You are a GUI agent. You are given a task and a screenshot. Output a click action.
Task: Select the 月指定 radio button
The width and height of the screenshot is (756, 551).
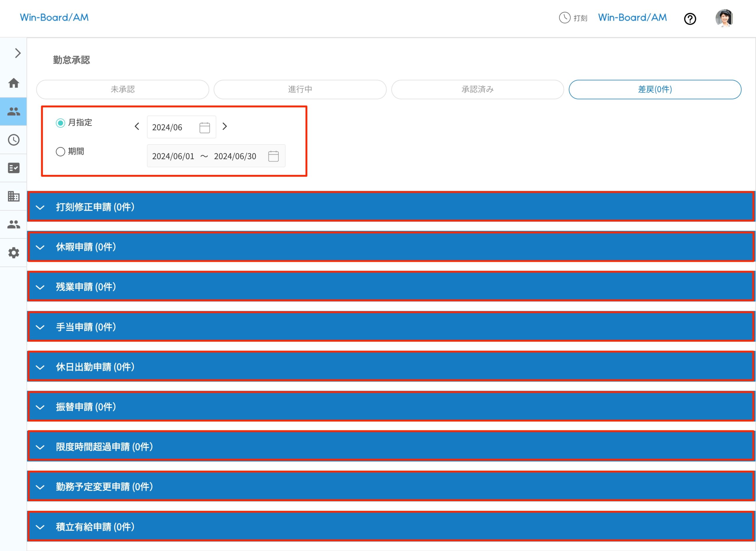[60, 123]
